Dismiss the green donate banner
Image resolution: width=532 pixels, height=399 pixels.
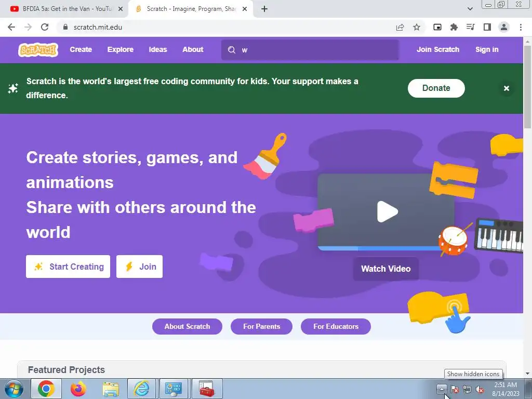click(x=506, y=88)
